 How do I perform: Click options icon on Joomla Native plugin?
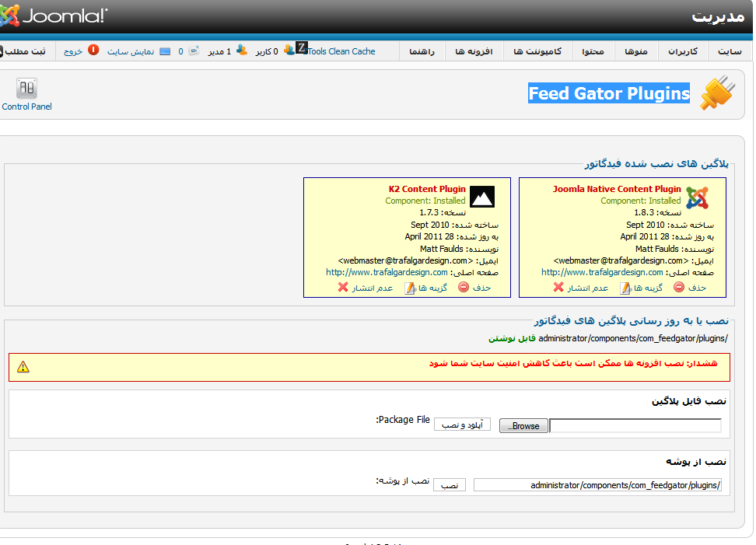(x=625, y=288)
